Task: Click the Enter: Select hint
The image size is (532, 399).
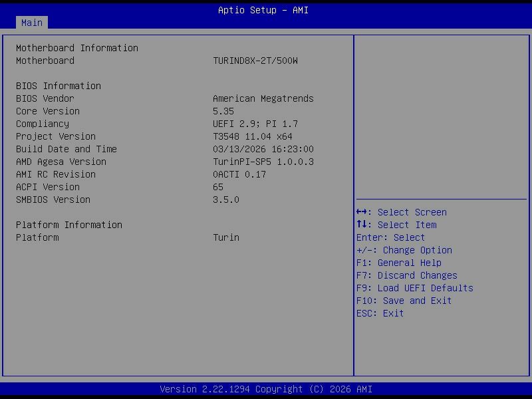Action: coord(390,237)
